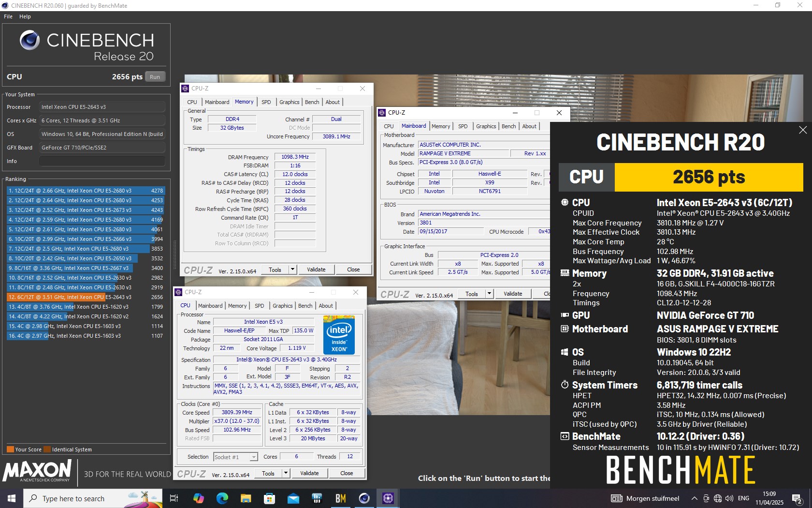
Task: Select ranking row 4C @ 2.97 GHz E5-1603 v3
Action: (x=85, y=336)
